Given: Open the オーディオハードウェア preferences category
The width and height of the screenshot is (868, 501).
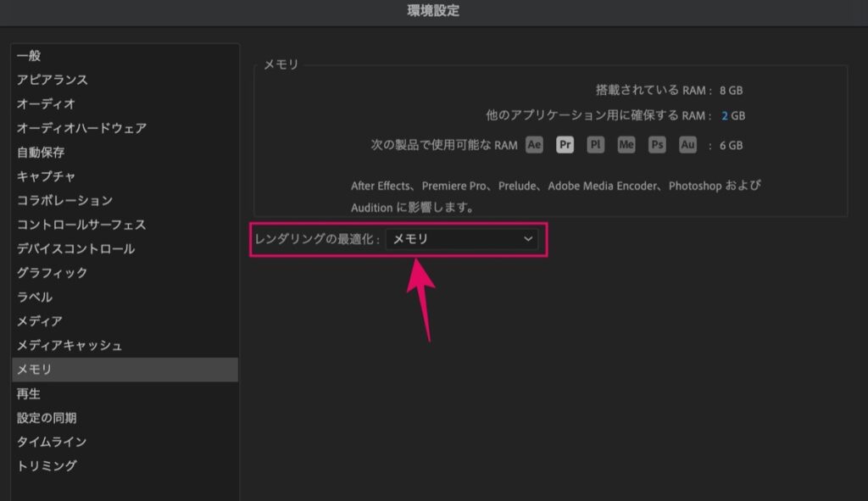Looking at the screenshot, I should [125, 129].
